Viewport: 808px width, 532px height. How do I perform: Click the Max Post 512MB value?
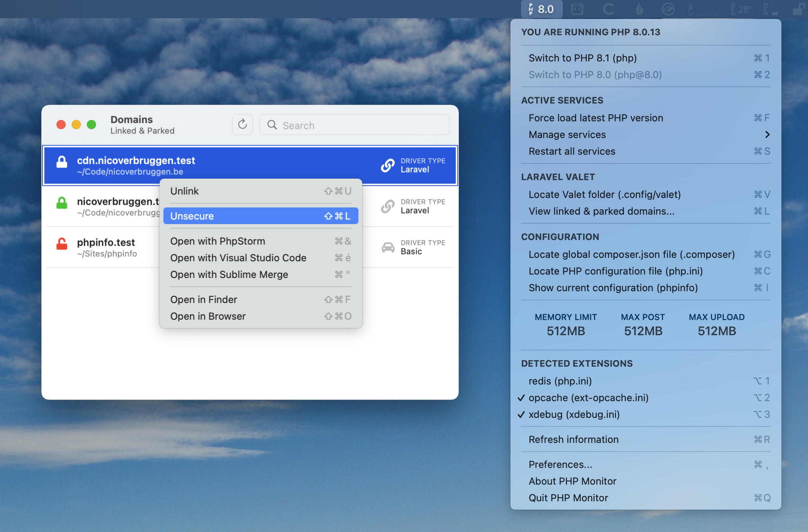click(x=643, y=331)
